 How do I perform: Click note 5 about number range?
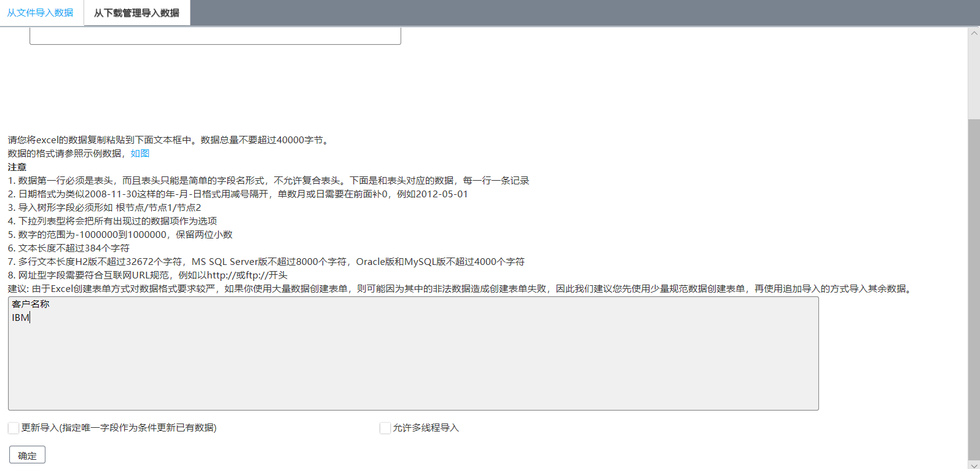[x=120, y=235]
